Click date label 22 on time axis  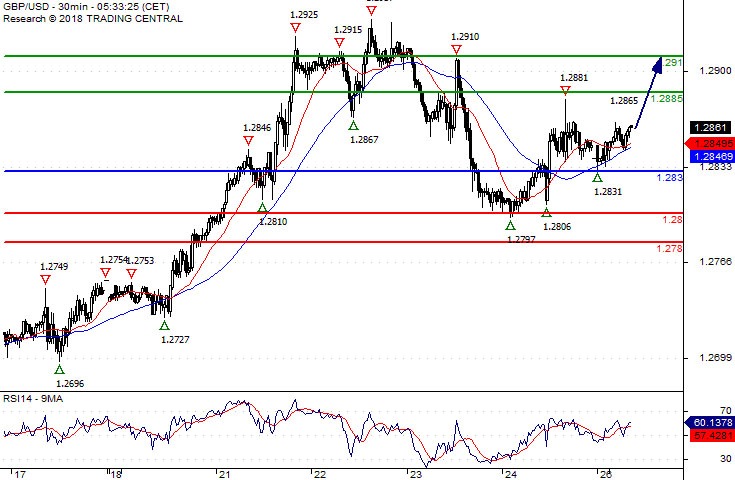(320, 474)
